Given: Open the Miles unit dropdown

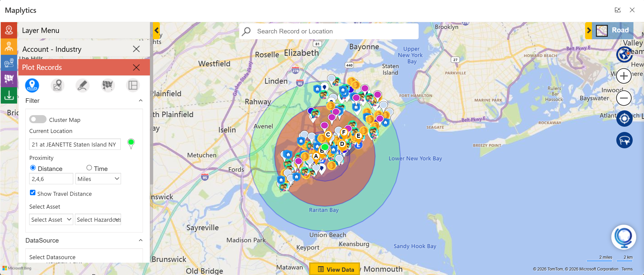Looking at the screenshot, I should 98,179.
